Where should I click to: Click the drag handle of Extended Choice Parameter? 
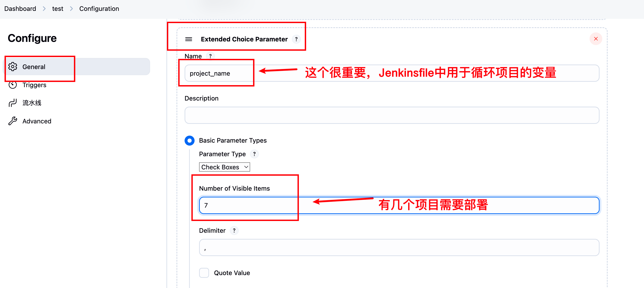tap(188, 39)
